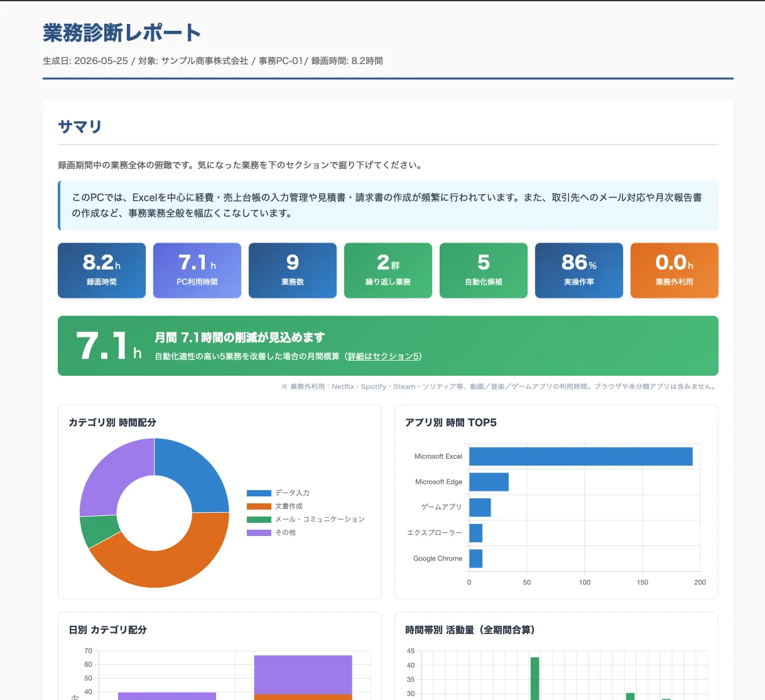Click the 録画時間 8.2h summary card
Viewport: 765px width, 700px height.
click(x=102, y=270)
